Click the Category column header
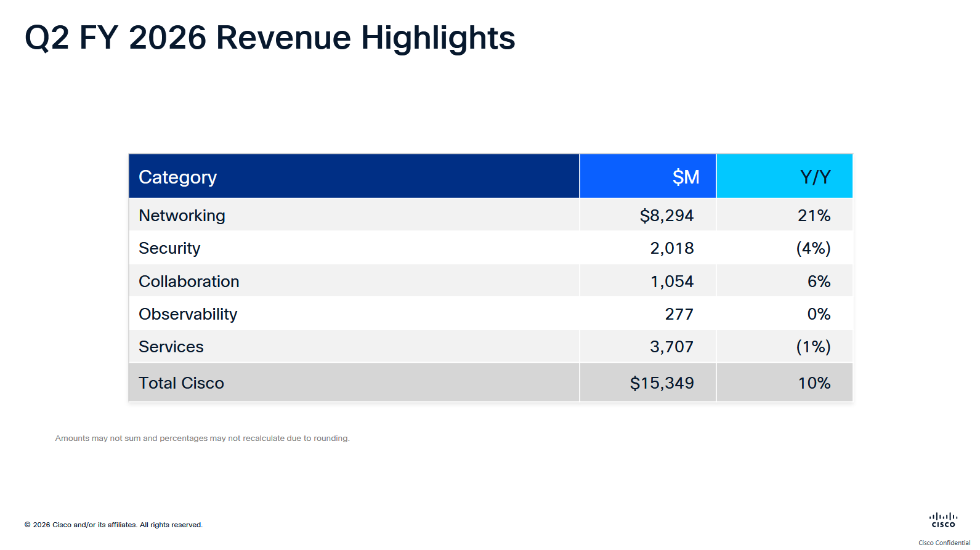The image size is (980, 550). pos(178,177)
